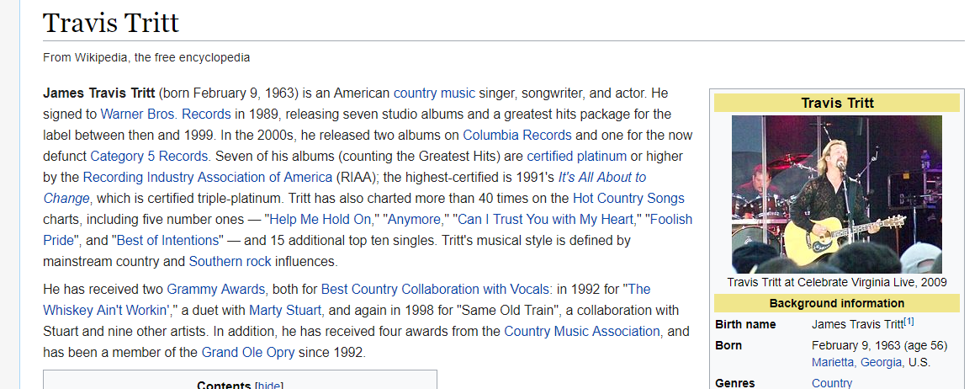
Task: Open Can I Trust You with My Heart link
Action: pyautogui.click(x=545, y=219)
